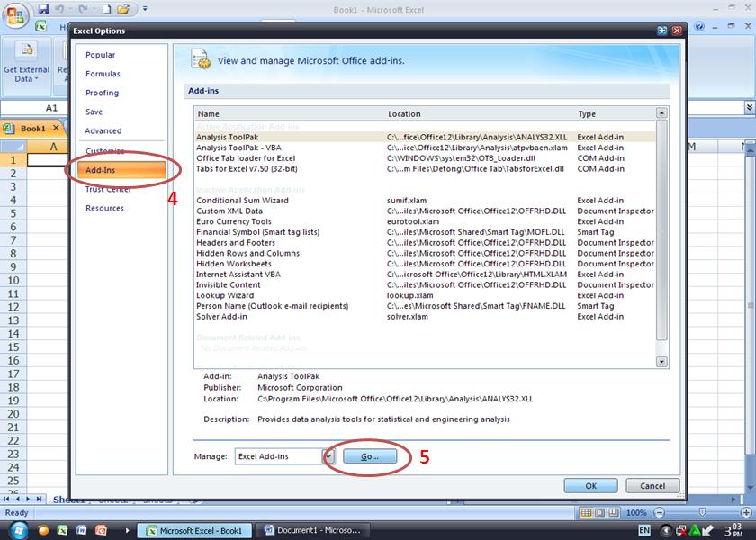The image size is (756, 540).
Task: Click the help button in Excel Options title bar
Action: pyautogui.click(x=662, y=31)
